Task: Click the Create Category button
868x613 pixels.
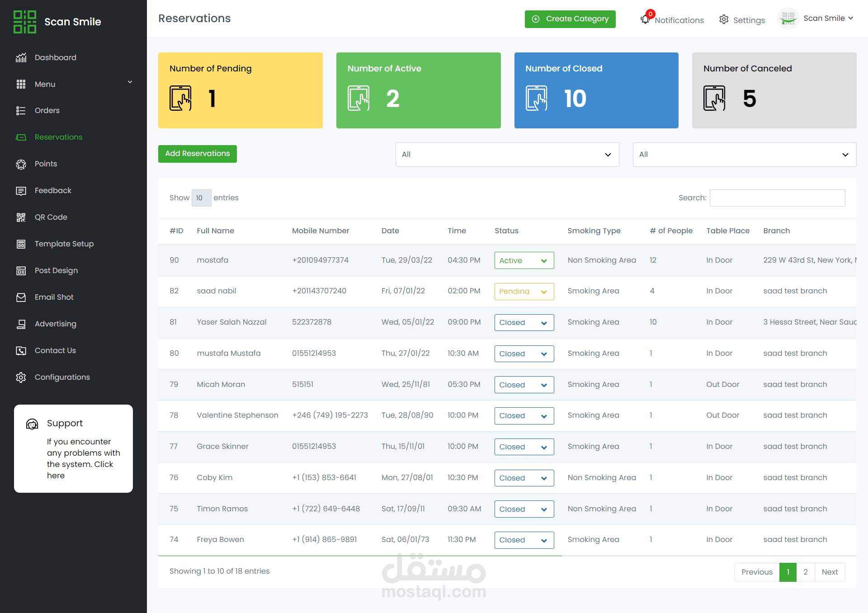Action: click(570, 19)
